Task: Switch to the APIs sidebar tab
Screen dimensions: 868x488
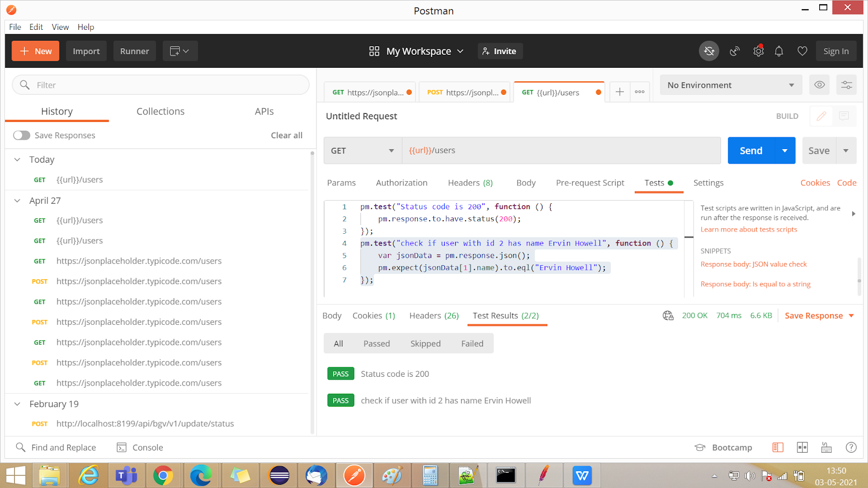Action: click(x=264, y=111)
